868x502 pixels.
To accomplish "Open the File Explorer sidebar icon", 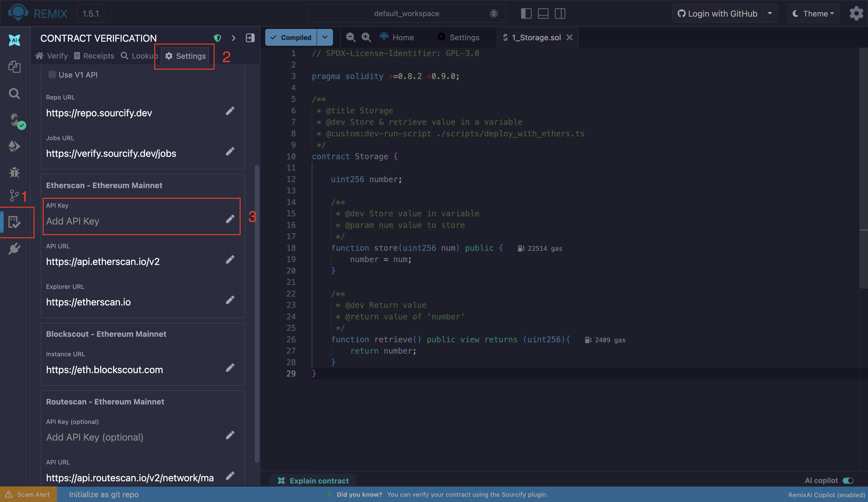I will click(x=14, y=66).
